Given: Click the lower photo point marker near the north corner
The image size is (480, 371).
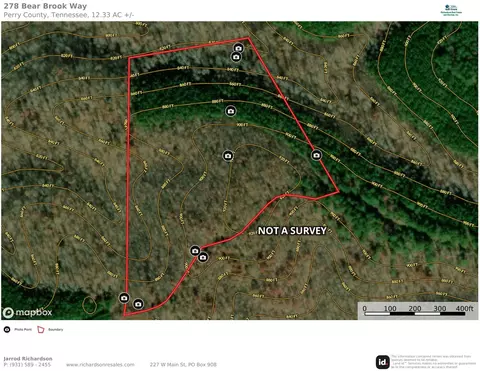Looking at the screenshot, I should pos(236,57).
